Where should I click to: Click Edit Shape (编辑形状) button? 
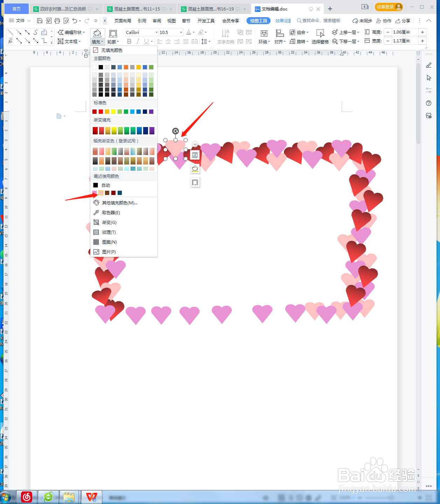tap(71, 32)
